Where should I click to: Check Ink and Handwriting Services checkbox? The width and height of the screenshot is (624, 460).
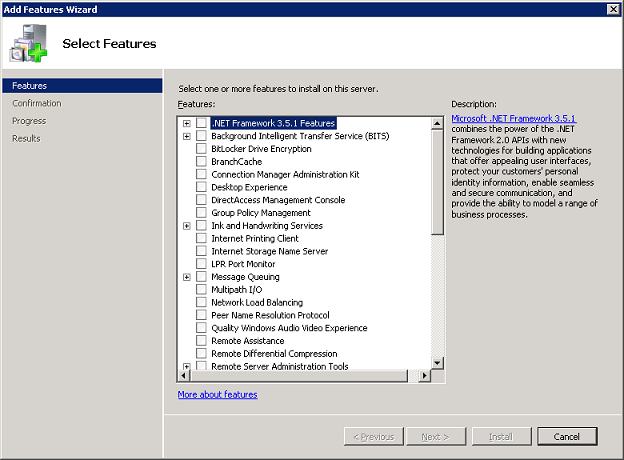click(201, 226)
